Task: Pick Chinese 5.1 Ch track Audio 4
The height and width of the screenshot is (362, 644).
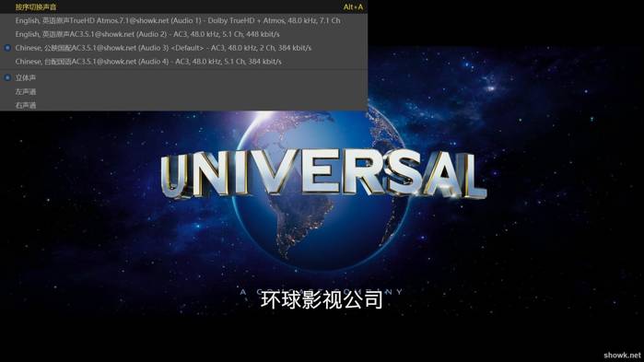Action: click(183, 61)
